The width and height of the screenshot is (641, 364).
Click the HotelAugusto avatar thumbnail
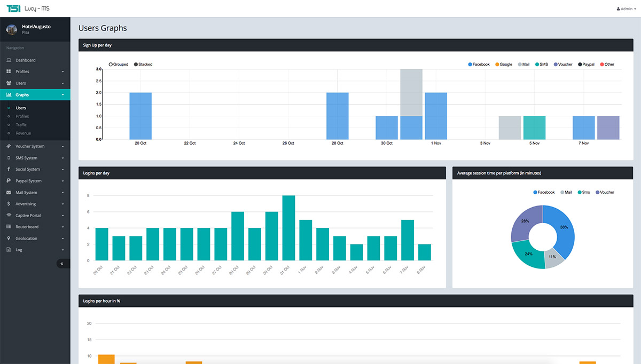[12, 29]
